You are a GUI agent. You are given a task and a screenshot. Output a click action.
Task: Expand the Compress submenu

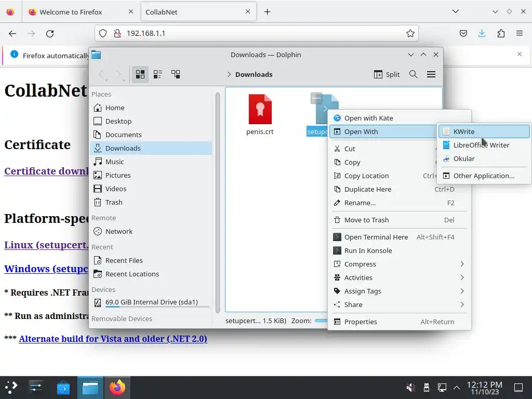(x=399, y=264)
